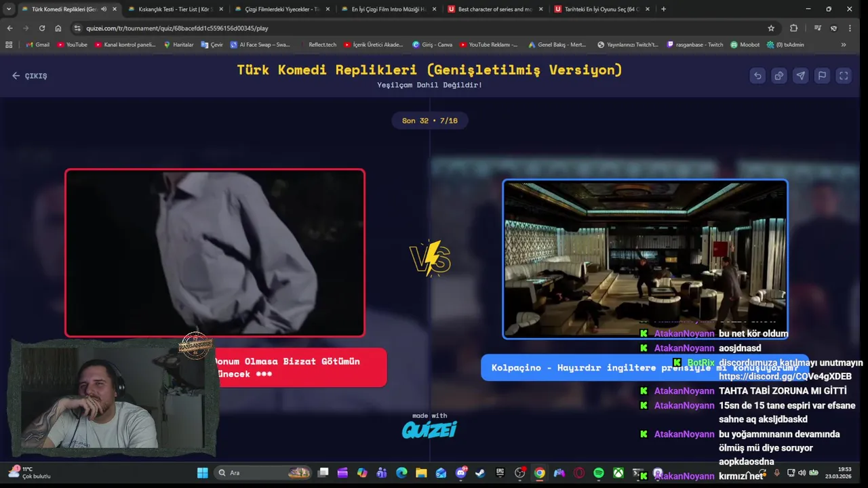
Task: Open Opera browser from the taskbar
Action: click(x=579, y=472)
